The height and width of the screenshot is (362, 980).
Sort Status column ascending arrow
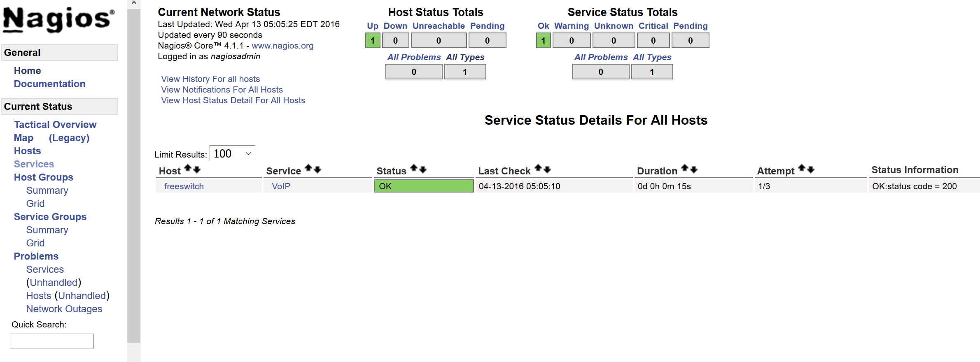pos(414,168)
